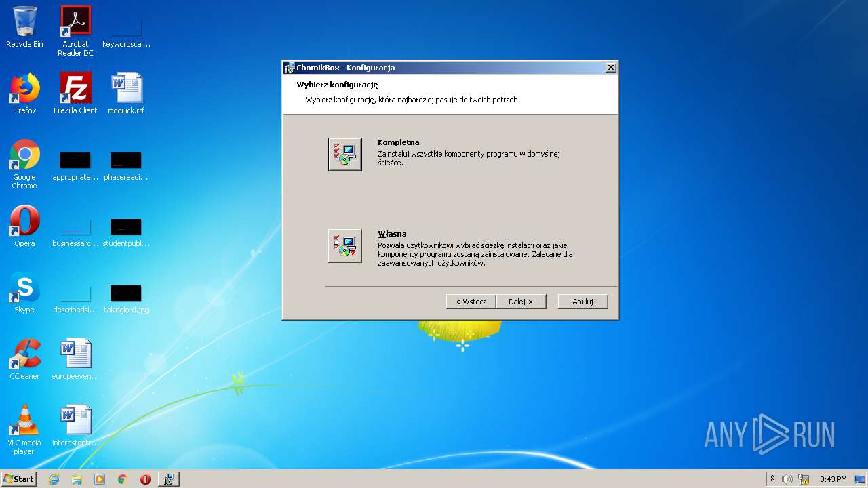This screenshot has width=868, height=488.
Task: Open the clock showing 8:43 PM
Action: click(x=833, y=479)
